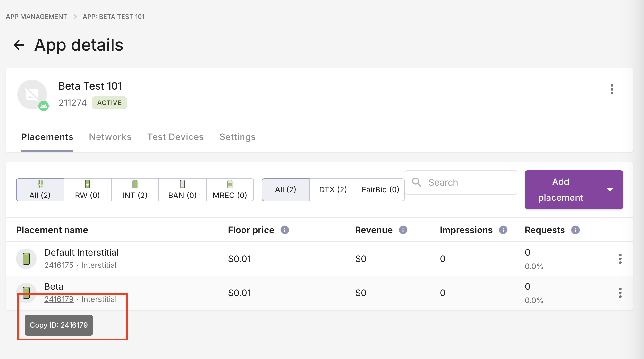Click the Requests info icon
This screenshot has height=359, width=644.
click(x=575, y=230)
